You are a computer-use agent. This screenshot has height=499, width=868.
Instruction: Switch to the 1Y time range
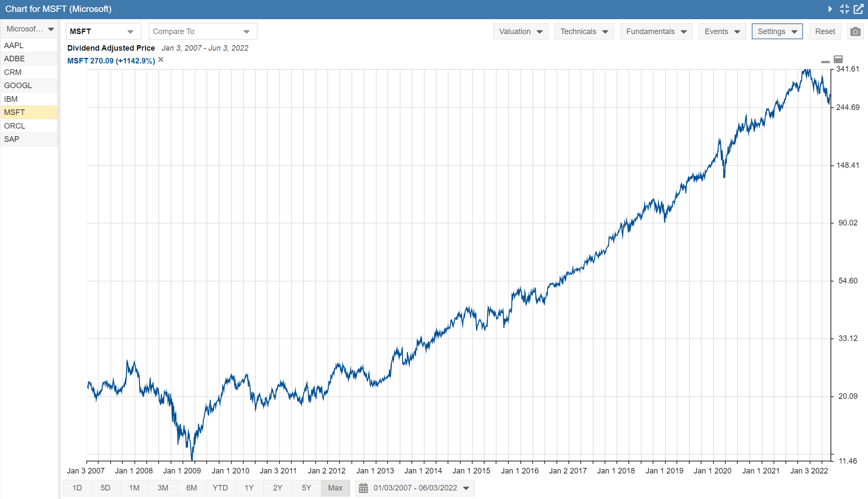pyautogui.click(x=249, y=488)
